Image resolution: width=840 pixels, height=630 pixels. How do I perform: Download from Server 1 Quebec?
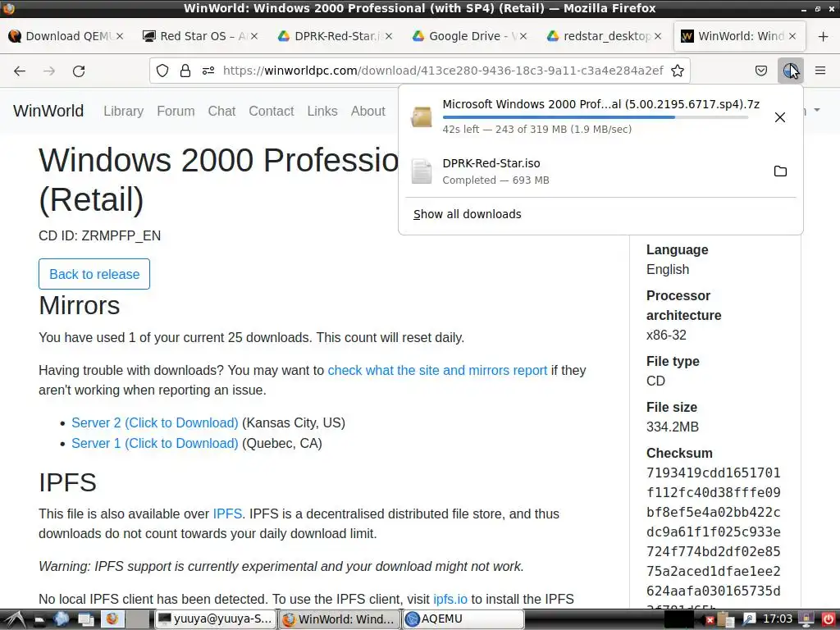click(x=155, y=443)
